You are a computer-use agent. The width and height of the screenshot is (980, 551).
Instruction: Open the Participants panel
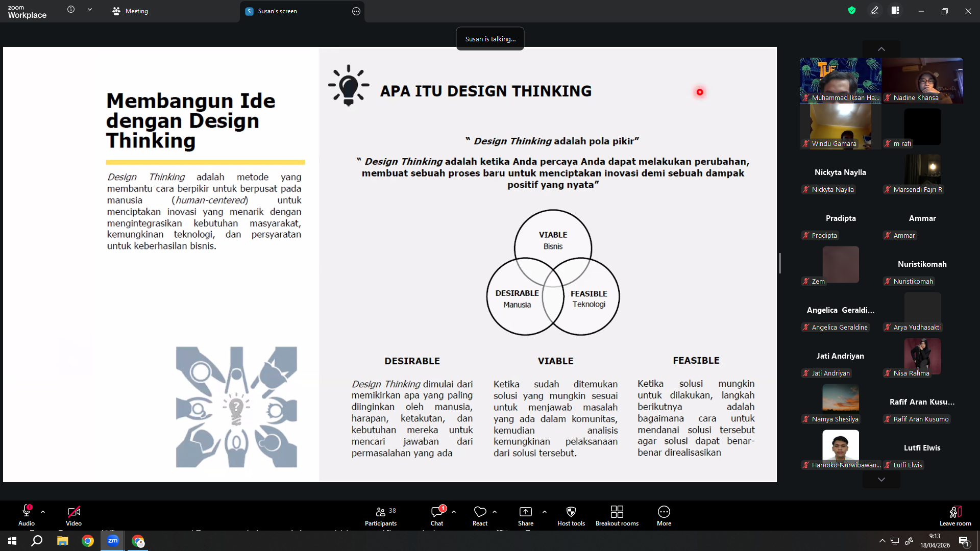point(381,515)
